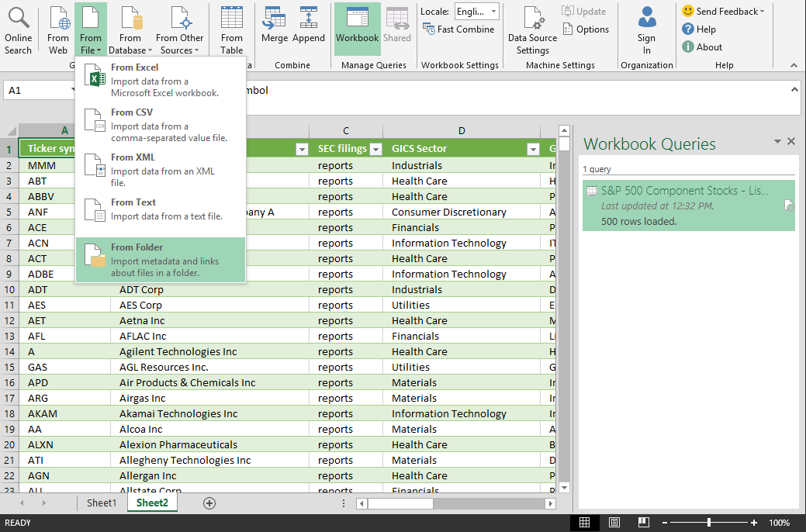Click the horizontal scrollbar right arrow
Screen dimensions: 806x532
pos(551,504)
